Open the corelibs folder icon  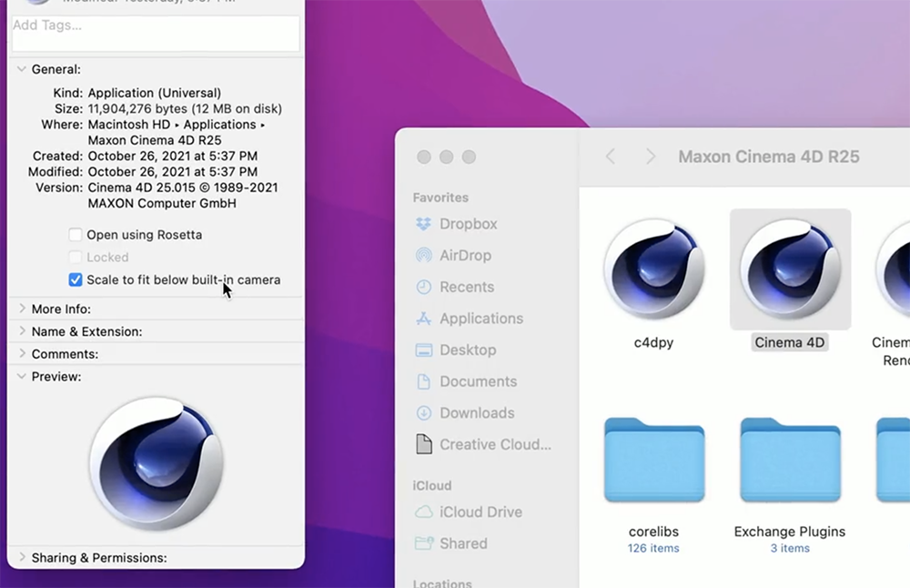(x=654, y=460)
